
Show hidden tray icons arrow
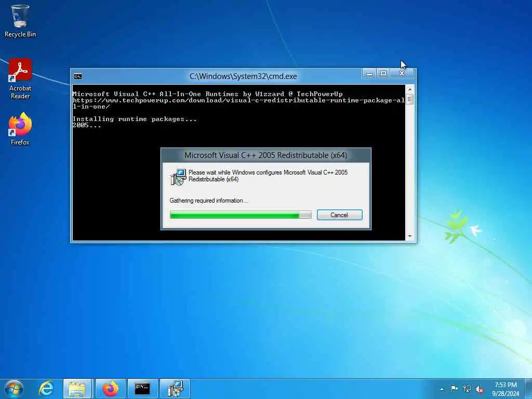(442, 389)
